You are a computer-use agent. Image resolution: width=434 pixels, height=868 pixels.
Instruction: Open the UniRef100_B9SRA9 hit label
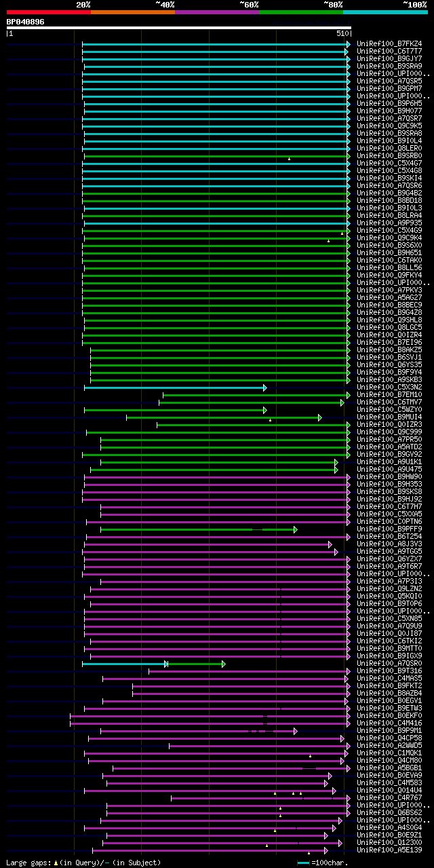[x=389, y=66]
